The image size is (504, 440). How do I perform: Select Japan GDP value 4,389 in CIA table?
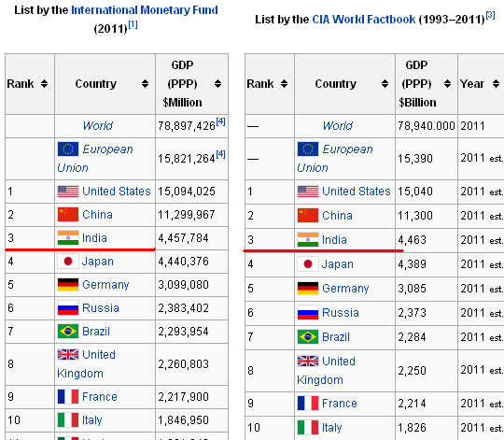412,264
